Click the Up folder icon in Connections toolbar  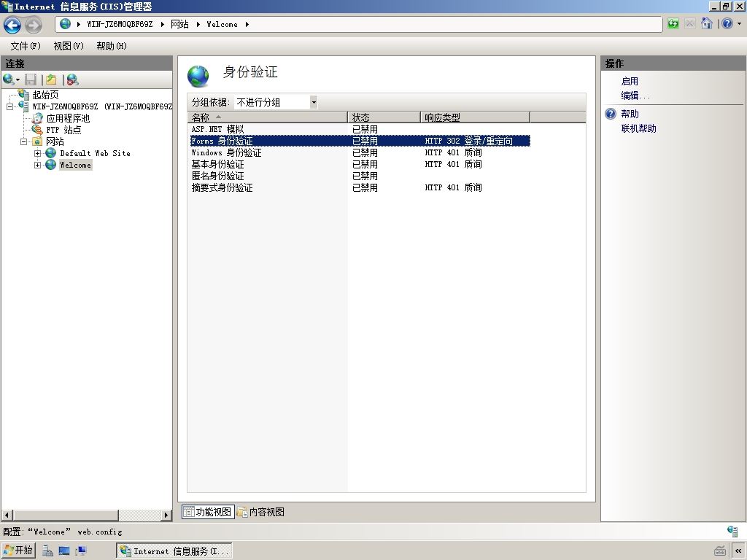point(52,79)
